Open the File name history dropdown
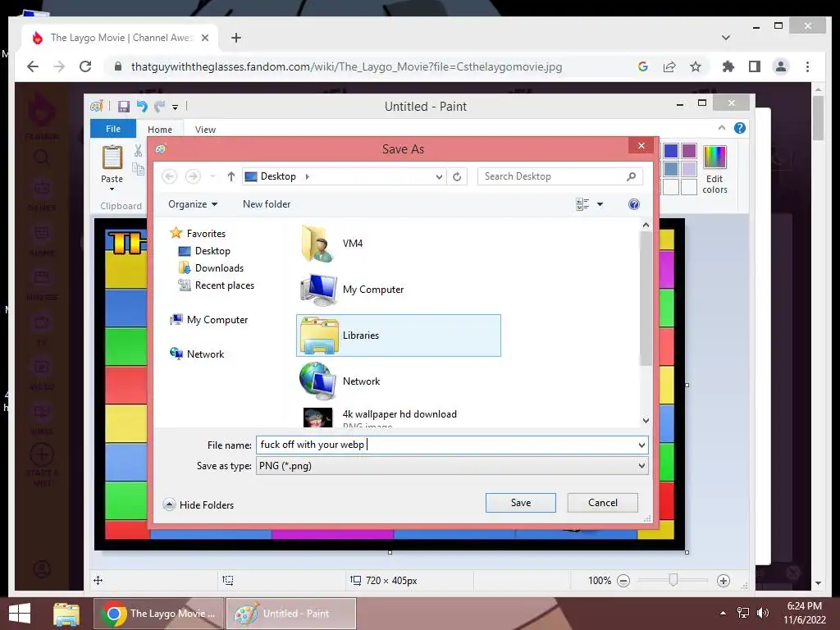Screen dimensions: 840x630 [x=641, y=445]
